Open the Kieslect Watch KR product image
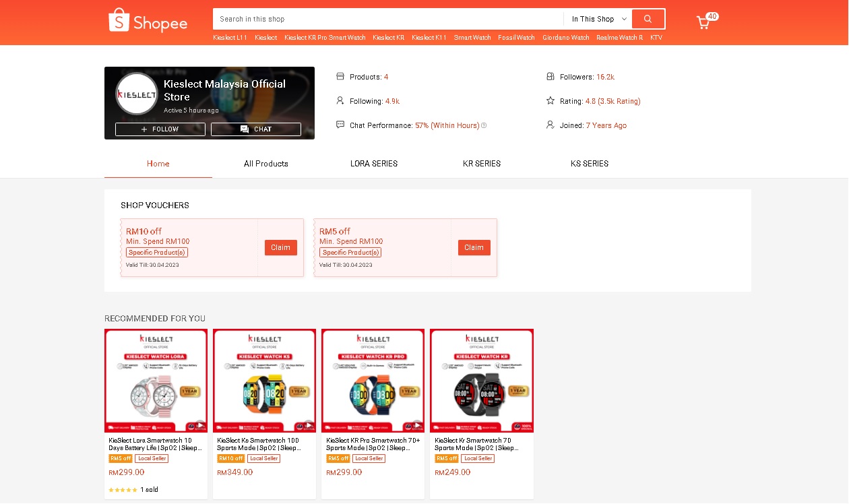The image size is (849, 504). [482, 381]
